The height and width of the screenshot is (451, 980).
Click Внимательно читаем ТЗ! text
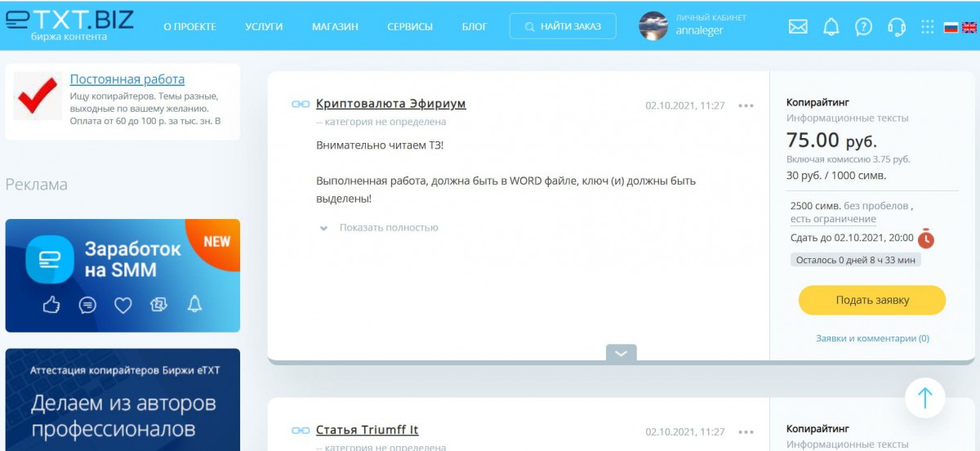(x=380, y=145)
